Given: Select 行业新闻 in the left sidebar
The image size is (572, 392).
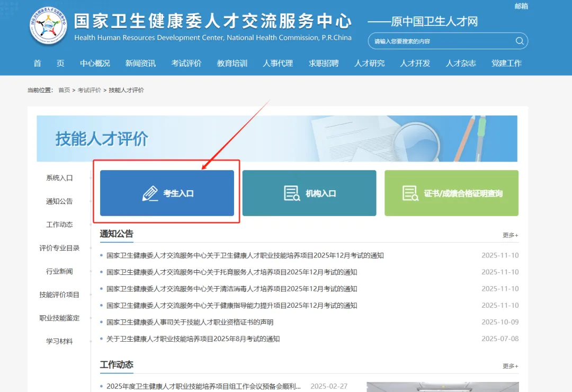Looking at the screenshot, I should (59, 271).
